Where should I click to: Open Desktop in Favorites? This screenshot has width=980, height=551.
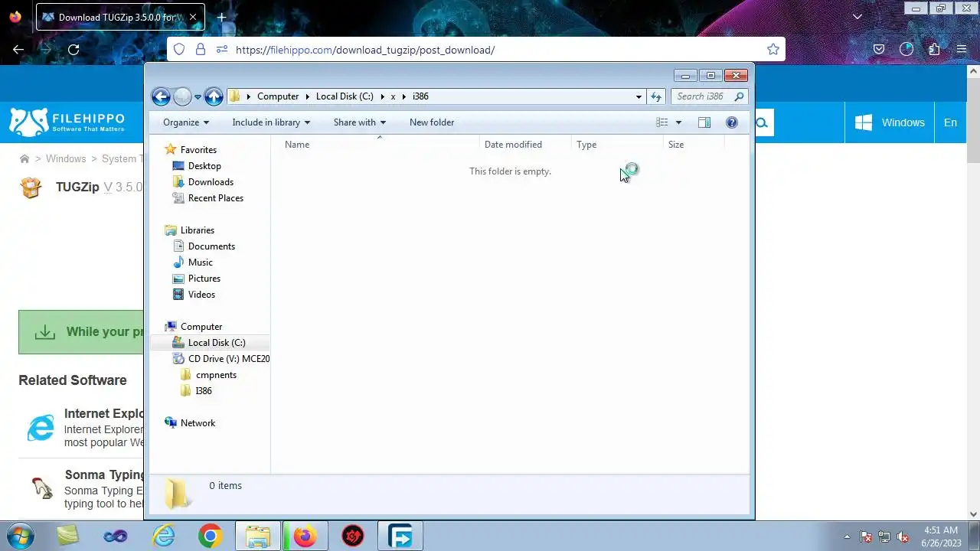click(x=204, y=166)
